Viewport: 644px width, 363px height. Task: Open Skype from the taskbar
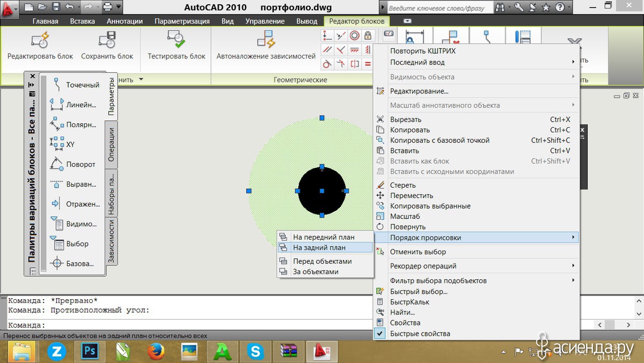tap(255, 352)
